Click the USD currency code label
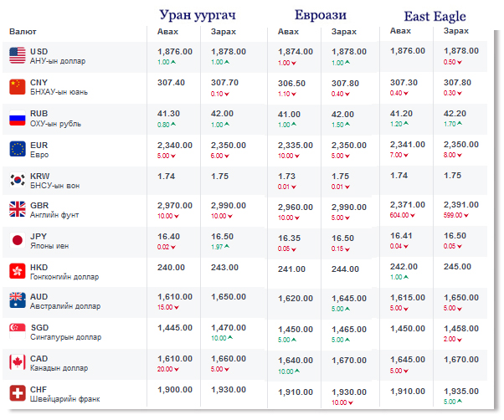 click(x=39, y=51)
